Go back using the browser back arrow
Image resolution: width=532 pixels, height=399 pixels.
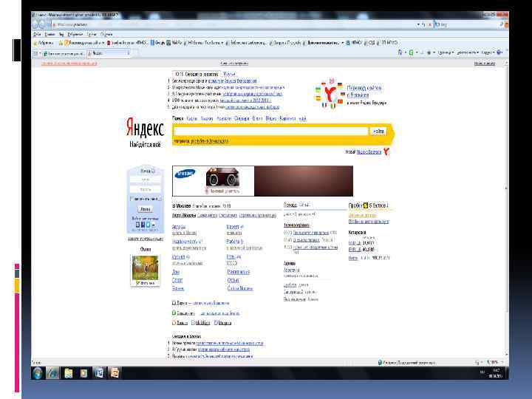point(36,25)
